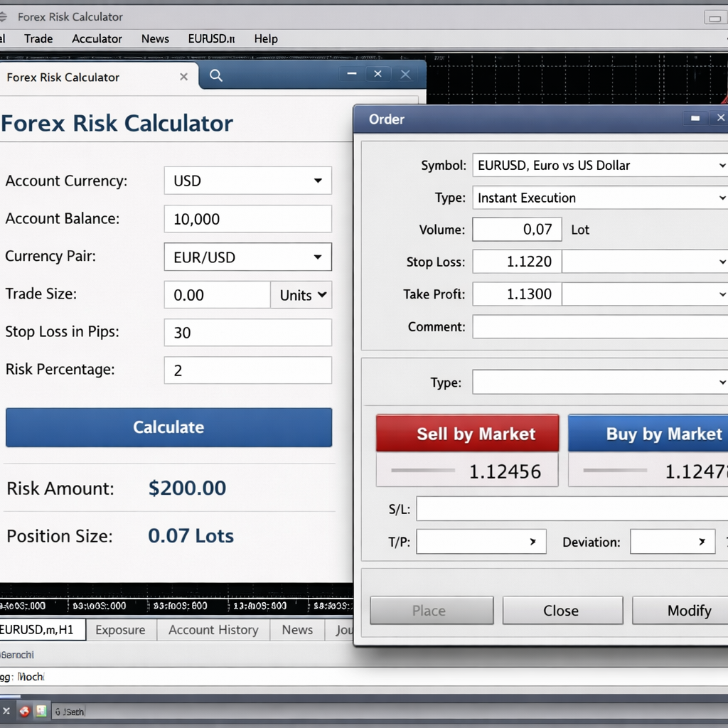Click Sell by Market
The image size is (728, 728).
[x=466, y=434]
